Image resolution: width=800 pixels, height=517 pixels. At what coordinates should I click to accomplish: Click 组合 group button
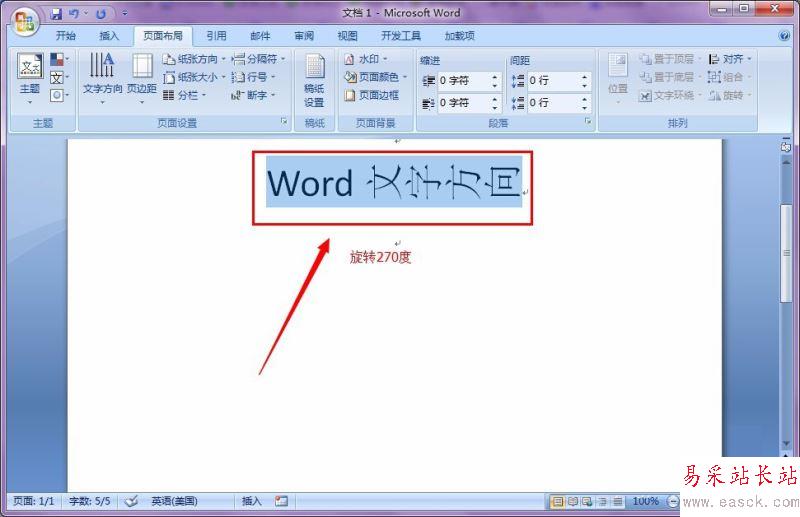(x=730, y=77)
